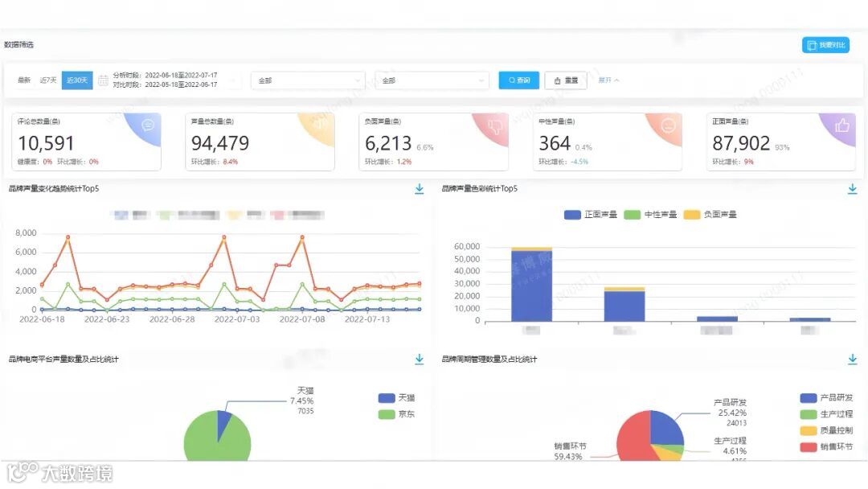Image resolution: width=868 pixels, height=489 pixels.
Task: Click the green blurred legend swatch in trend chart
Action: click(x=165, y=215)
